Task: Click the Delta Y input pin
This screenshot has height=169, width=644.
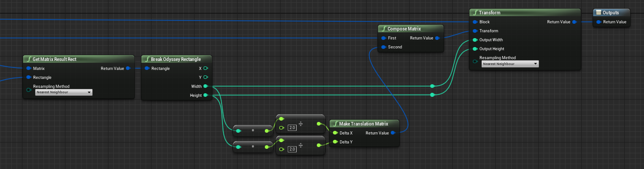Action: 335,142
